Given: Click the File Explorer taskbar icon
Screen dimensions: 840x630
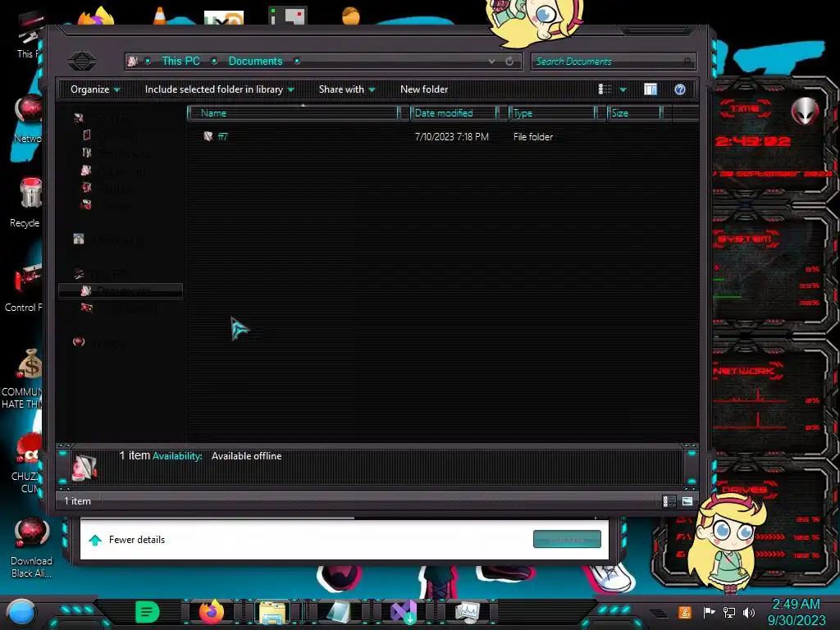Looking at the screenshot, I should [272, 612].
